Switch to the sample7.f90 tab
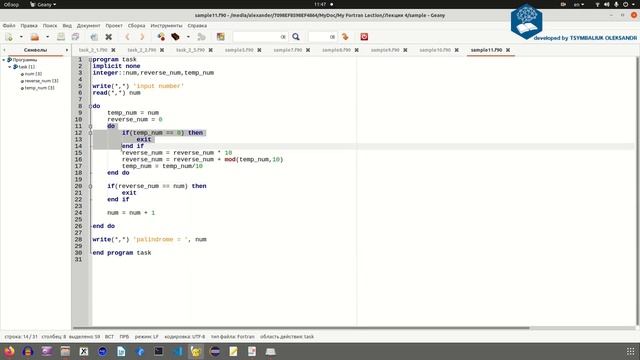 [x=288, y=50]
